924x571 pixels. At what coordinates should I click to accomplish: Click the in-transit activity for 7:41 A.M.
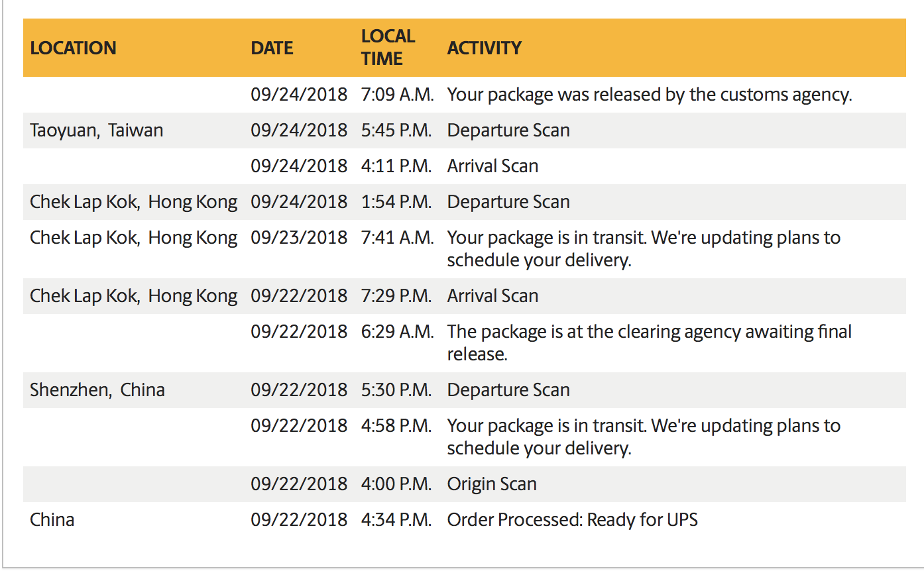click(x=643, y=248)
